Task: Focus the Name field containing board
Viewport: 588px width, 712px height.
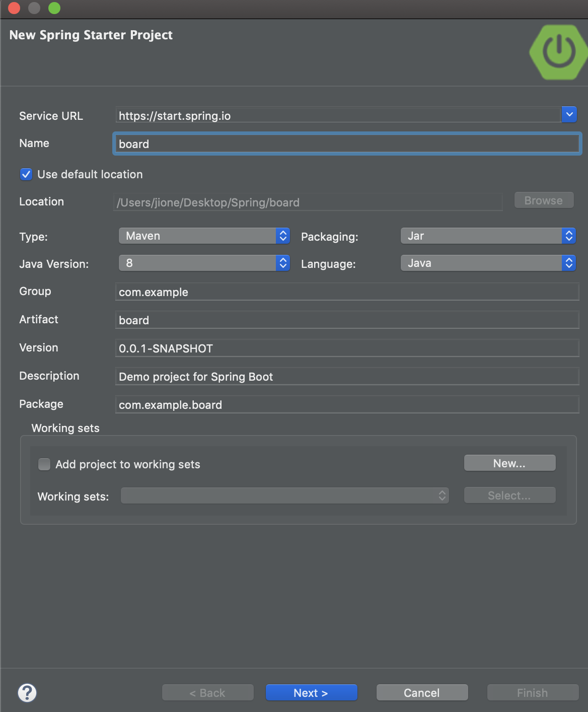Action: tap(347, 144)
